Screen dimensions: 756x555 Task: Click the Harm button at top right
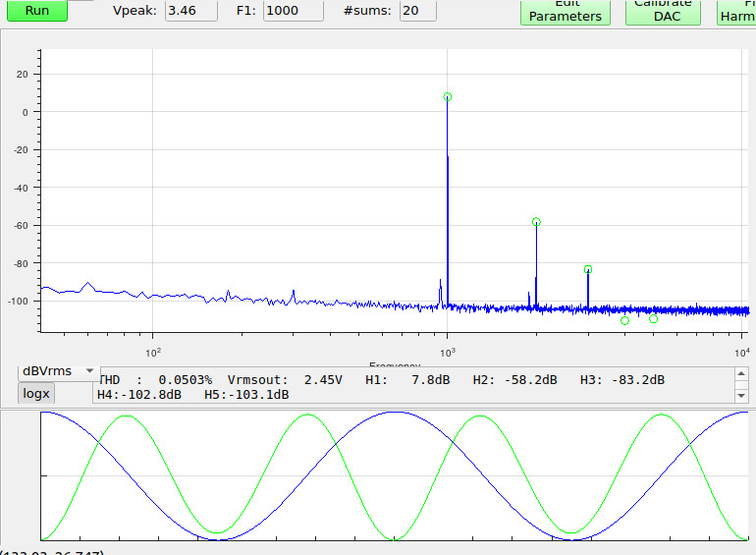pyautogui.click(x=736, y=12)
